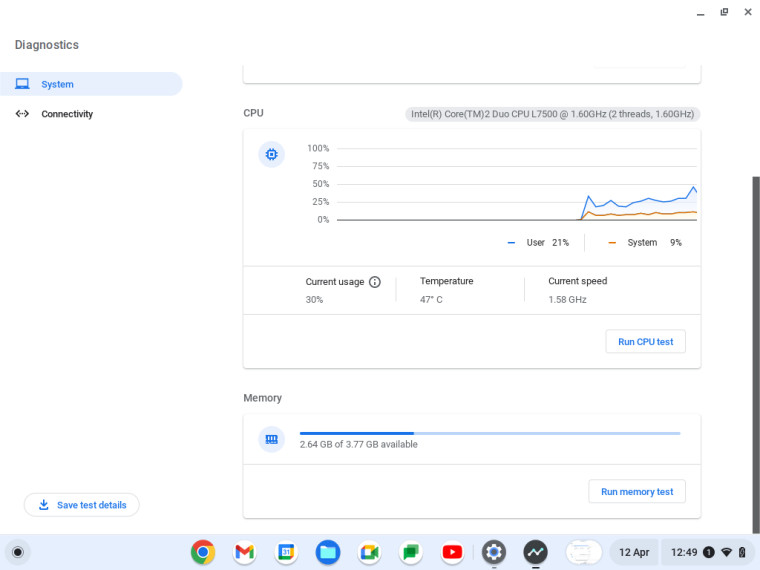Open the System section in sidebar
Image resolution: width=760 pixels, height=570 pixels.
point(91,84)
